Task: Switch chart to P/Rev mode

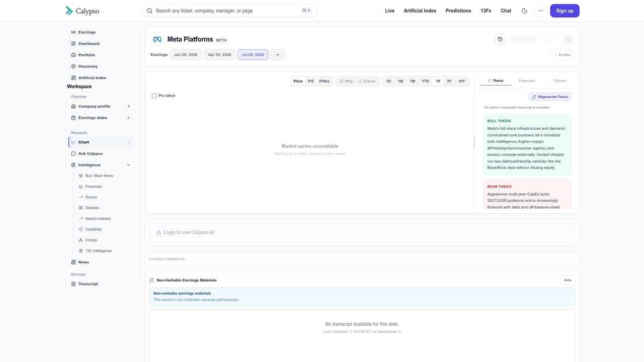Action: pos(325,81)
